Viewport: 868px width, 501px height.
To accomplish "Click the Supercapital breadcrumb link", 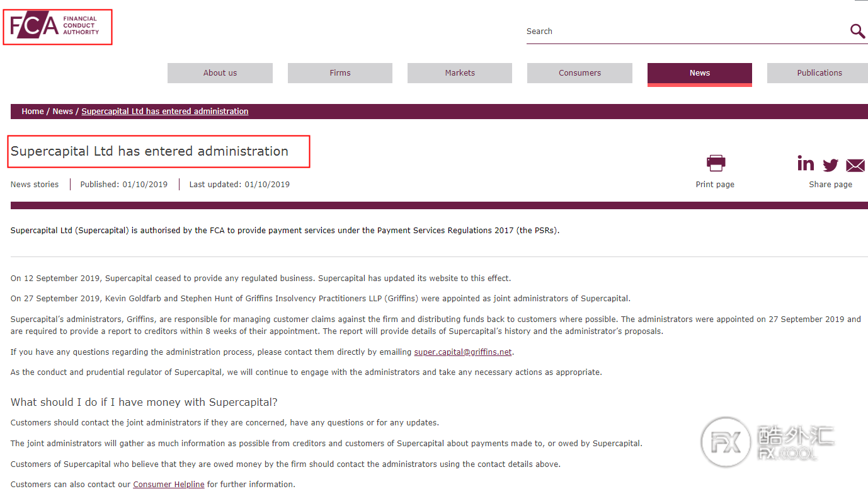I will (x=165, y=112).
